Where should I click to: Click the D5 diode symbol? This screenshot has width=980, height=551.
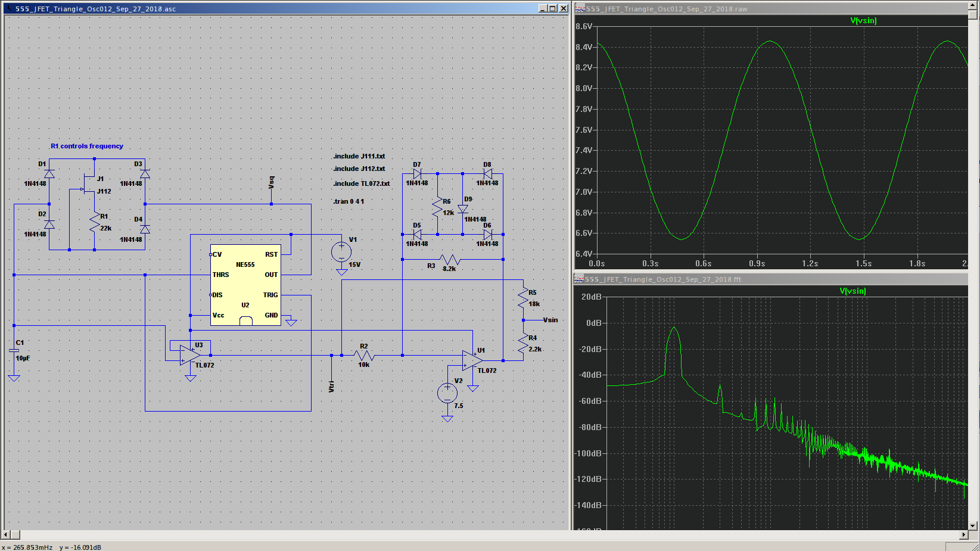click(x=418, y=234)
